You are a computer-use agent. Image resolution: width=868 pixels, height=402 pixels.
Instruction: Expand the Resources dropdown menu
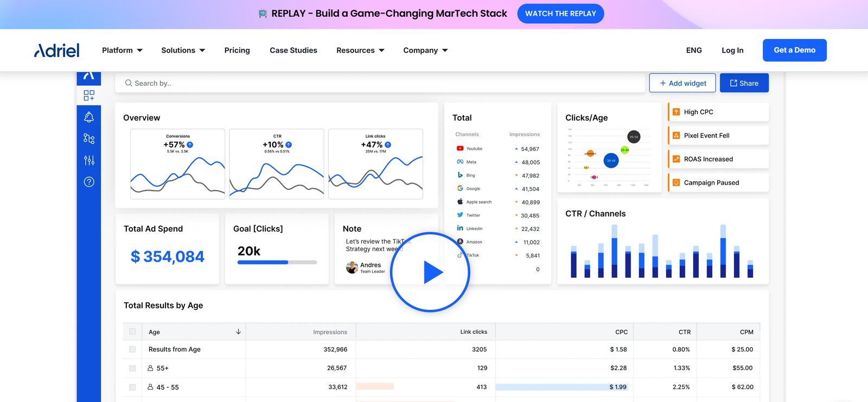coord(361,50)
